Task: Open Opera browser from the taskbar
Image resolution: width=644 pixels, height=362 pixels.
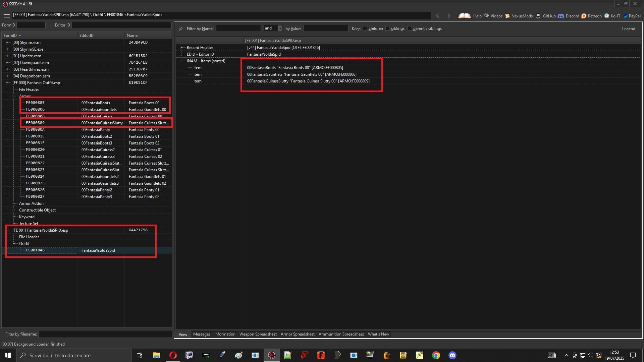Action: coord(173,355)
